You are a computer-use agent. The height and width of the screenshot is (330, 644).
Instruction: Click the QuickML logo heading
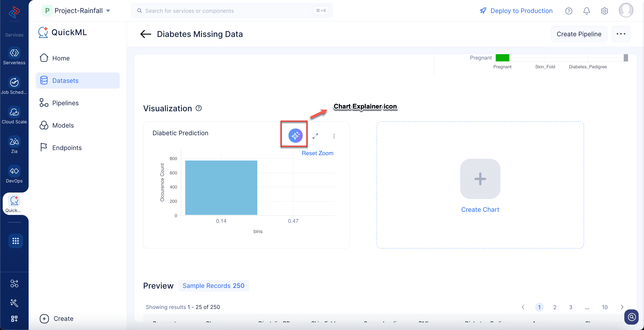pos(63,32)
